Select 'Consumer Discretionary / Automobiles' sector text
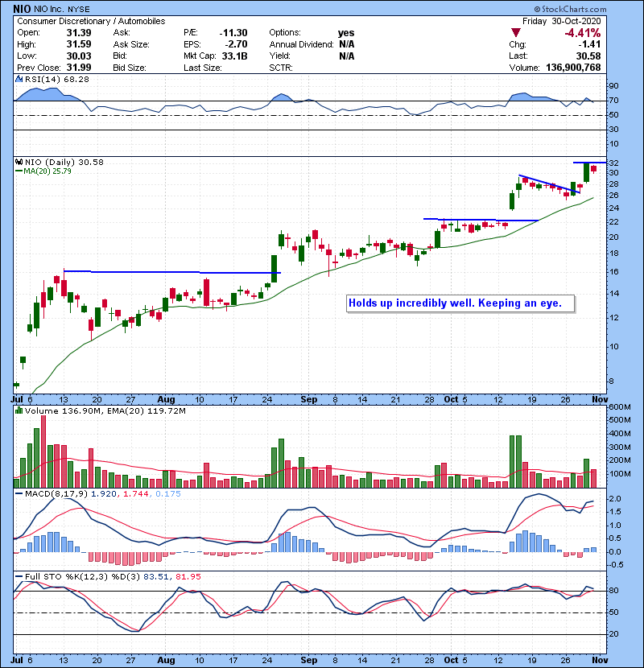This screenshot has height=668, width=644. pyautogui.click(x=91, y=21)
